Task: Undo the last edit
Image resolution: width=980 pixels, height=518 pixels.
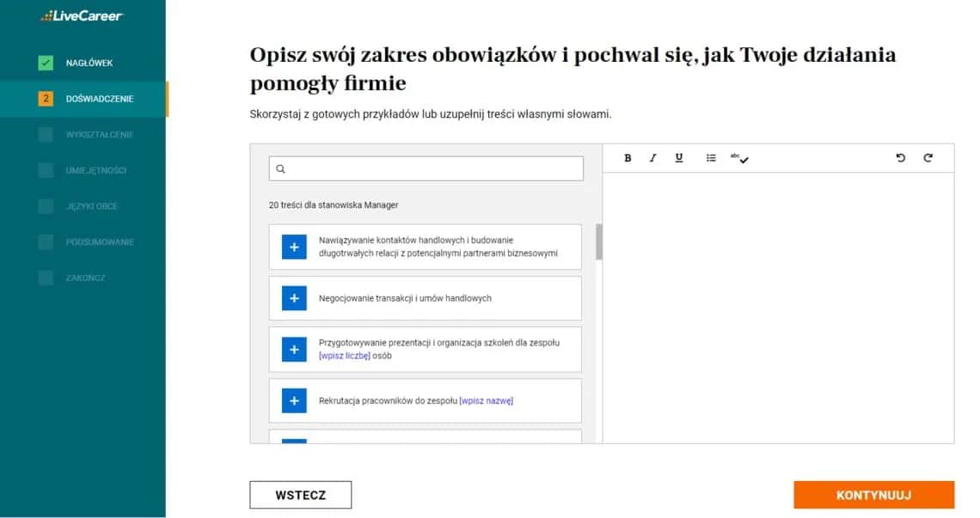Action: (x=900, y=158)
